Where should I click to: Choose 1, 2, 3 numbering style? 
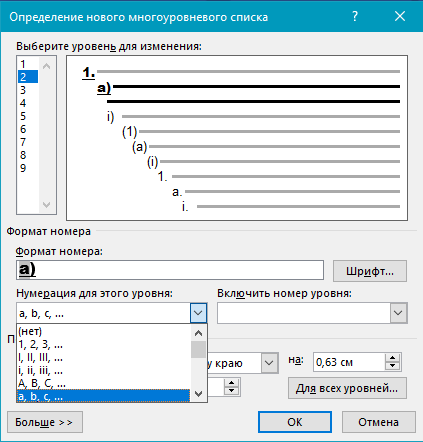(x=103, y=344)
